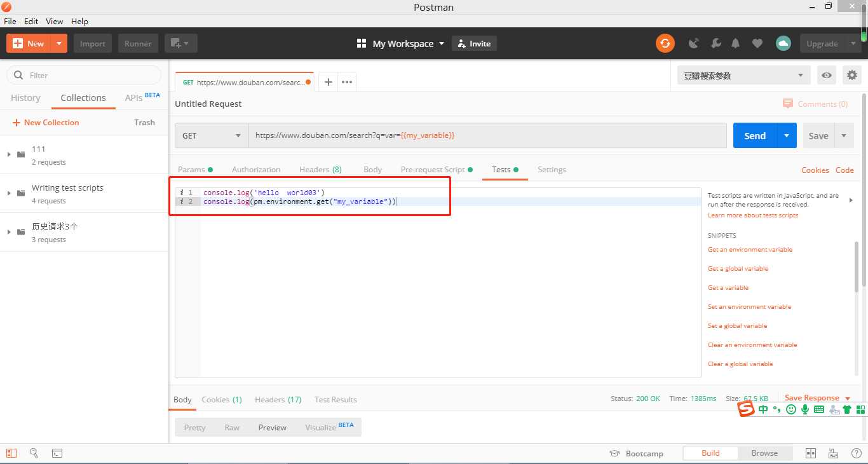Expand the 历史请求3个 collection
The height and width of the screenshot is (464, 868).
[9, 232]
